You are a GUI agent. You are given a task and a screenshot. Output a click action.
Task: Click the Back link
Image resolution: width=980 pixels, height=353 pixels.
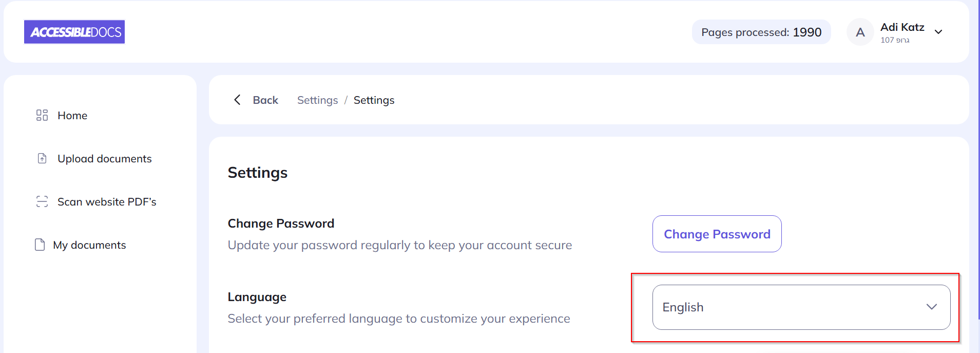pos(265,100)
